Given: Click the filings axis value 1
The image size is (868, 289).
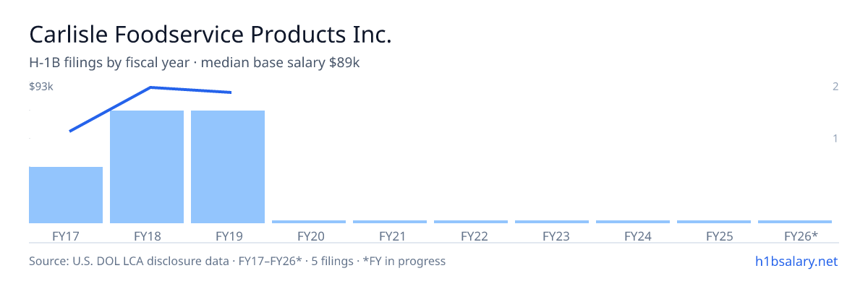Looking at the screenshot, I should [835, 138].
